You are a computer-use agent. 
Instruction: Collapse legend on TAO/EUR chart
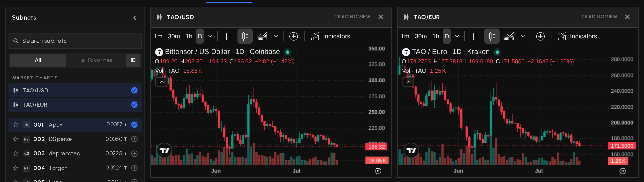click(x=408, y=82)
